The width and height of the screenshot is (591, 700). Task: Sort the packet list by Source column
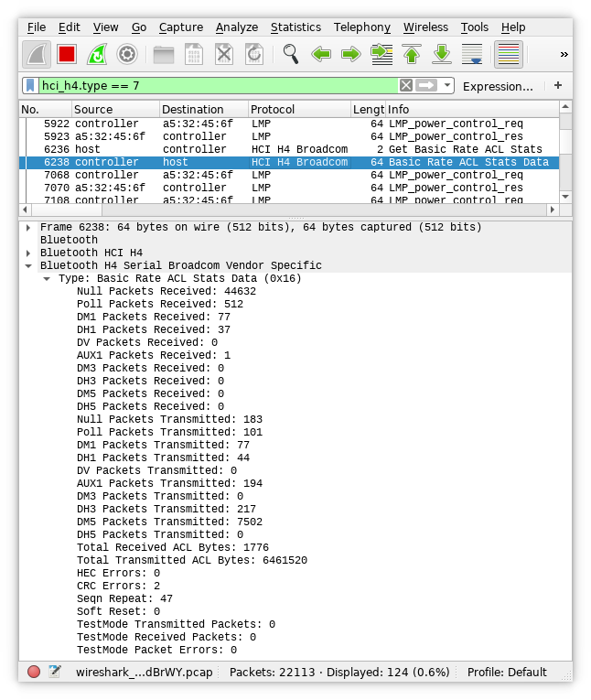click(x=115, y=110)
